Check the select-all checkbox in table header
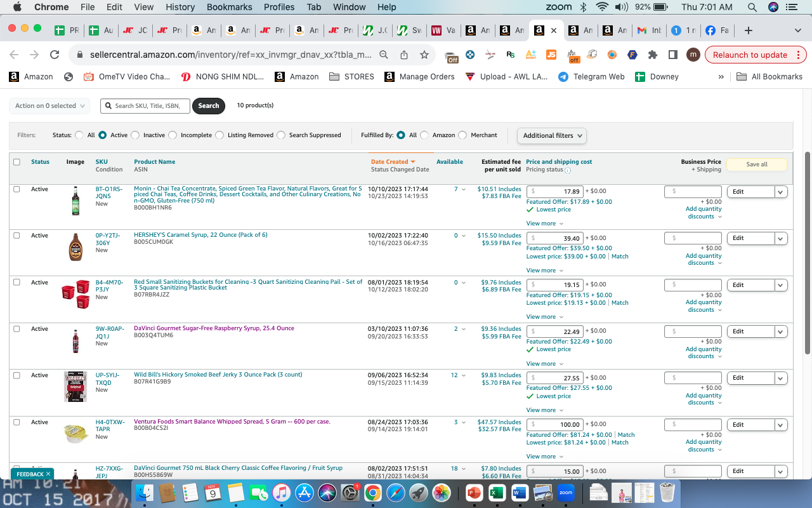 click(16, 162)
